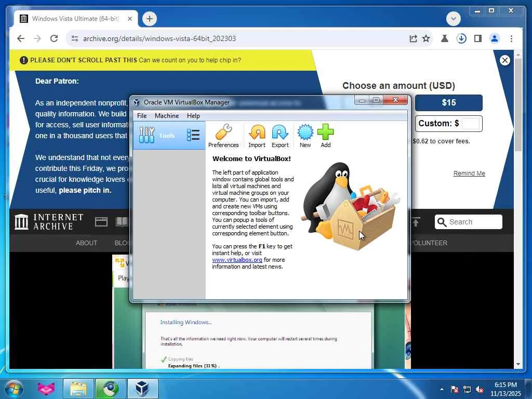Screen dimensions: 532x399
Task: Close the Windows Vista Ultimate tab
Action: (x=129, y=19)
